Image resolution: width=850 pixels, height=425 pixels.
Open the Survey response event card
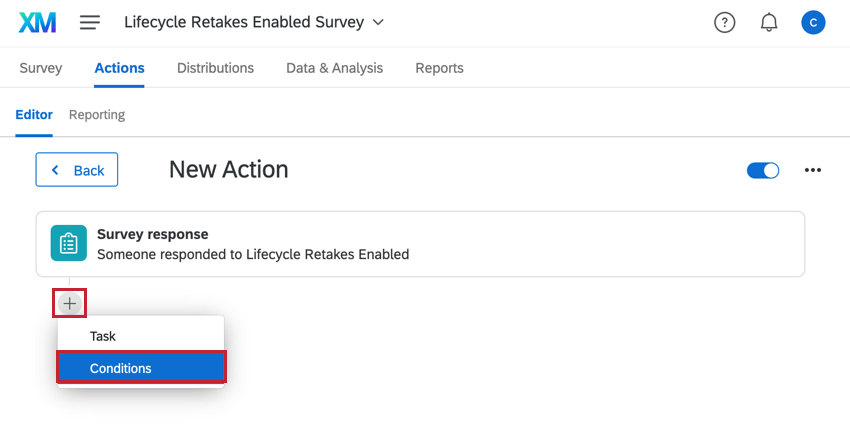[420, 244]
